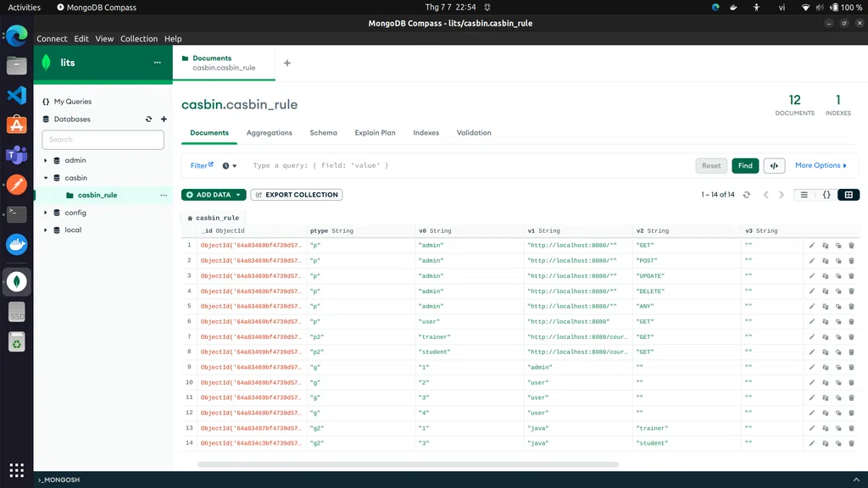This screenshot has width=868, height=488.
Task: Open the Indexes tab
Action: (x=426, y=133)
